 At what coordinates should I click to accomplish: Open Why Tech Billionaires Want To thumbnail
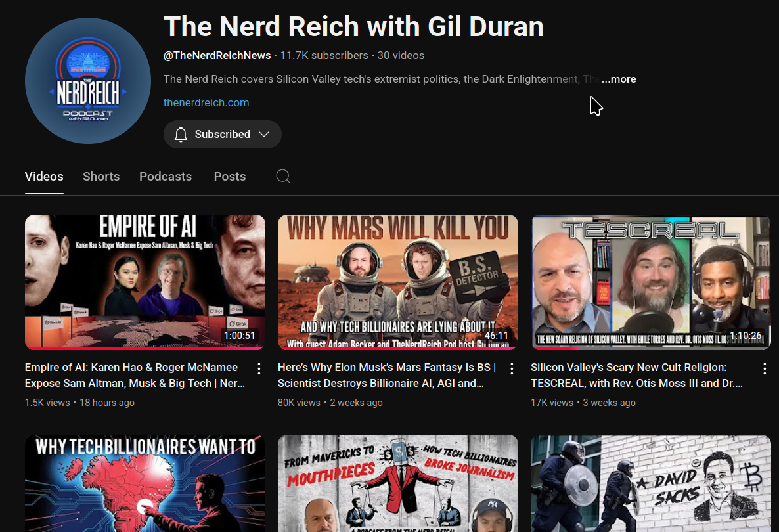pos(145,483)
